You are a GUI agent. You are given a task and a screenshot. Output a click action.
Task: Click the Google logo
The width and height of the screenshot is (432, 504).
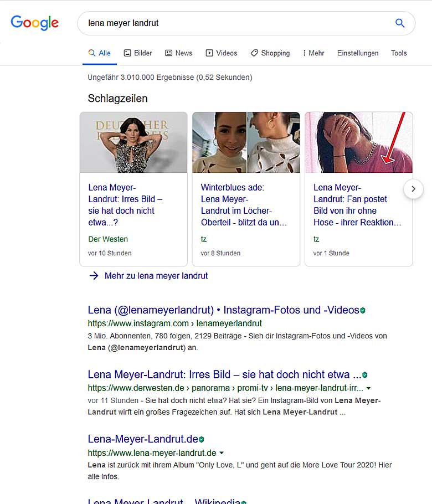[x=35, y=23]
